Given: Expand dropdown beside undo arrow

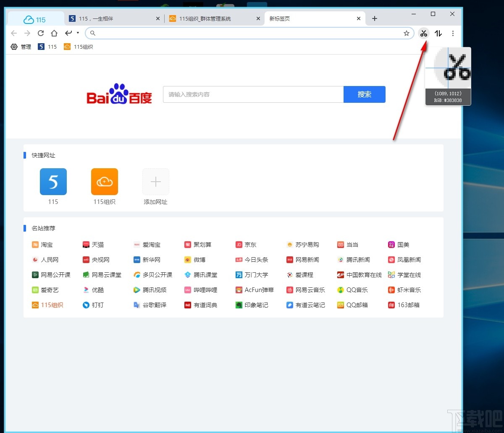Looking at the screenshot, I should (78, 33).
